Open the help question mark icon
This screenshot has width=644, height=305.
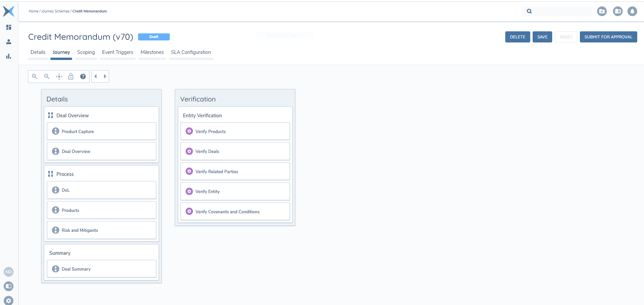click(83, 77)
